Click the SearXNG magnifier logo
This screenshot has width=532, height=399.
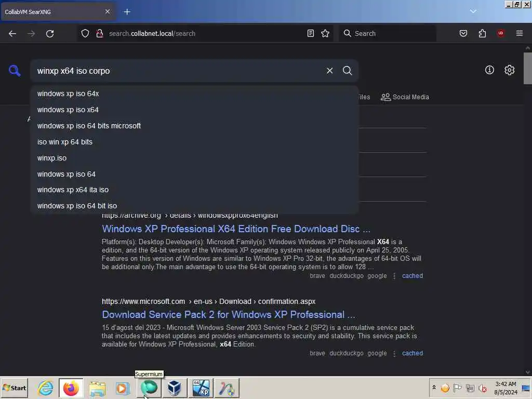[15, 71]
